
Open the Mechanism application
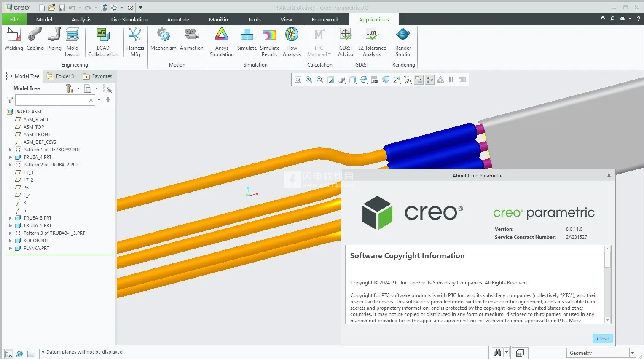(x=163, y=39)
